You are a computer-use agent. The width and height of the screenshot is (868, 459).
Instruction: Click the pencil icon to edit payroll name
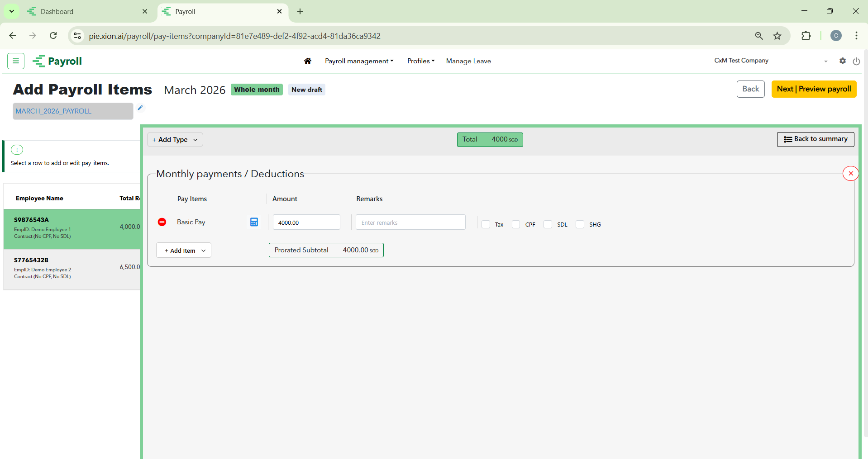(140, 108)
